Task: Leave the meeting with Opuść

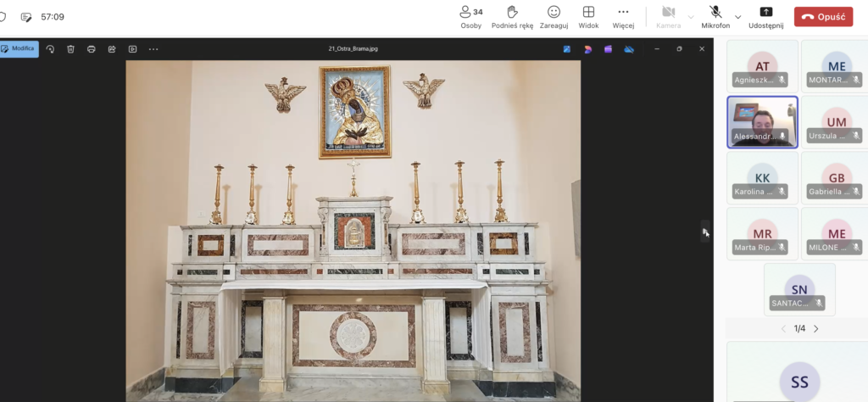Action: click(823, 16)
